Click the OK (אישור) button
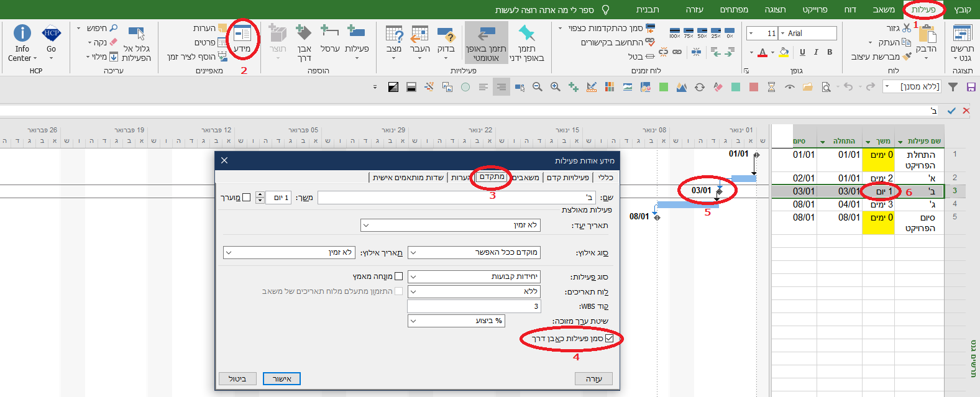The image size is (980, 397). click(x=282, y=379)
